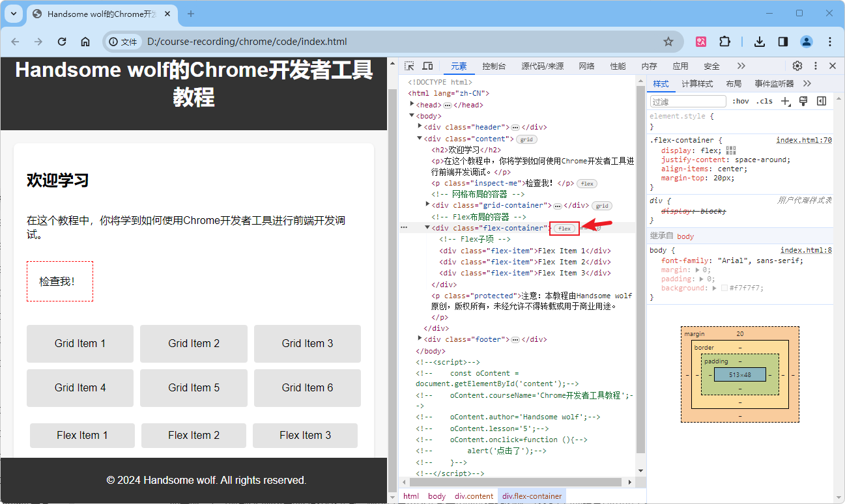Open the 布局 sidebar tab
This screenshot has height=504, width=845.
click(734, 83)
